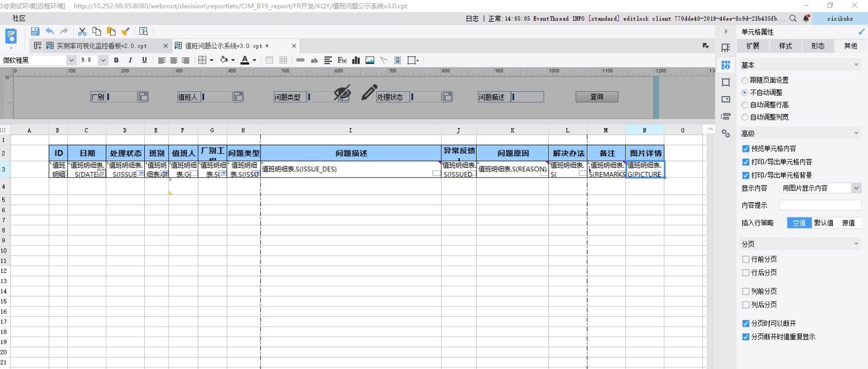The height and width of the screenshot is (369, 868).
Task: Click the eye-slash hide icon in parameter pane
Action: [x=342, y=93]
